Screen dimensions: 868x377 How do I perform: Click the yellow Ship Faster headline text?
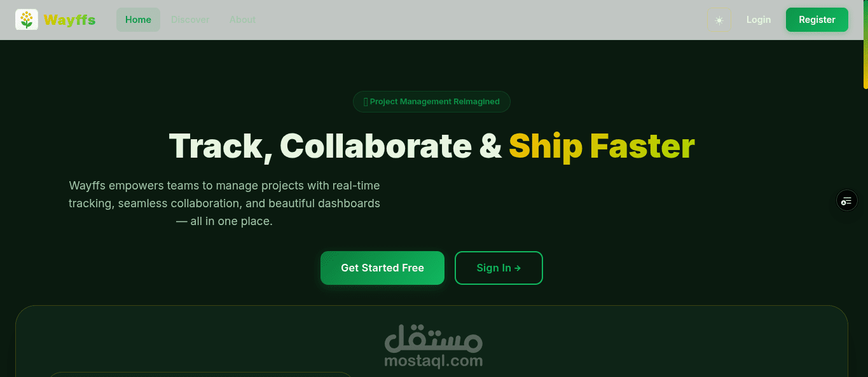pos(602,146)
